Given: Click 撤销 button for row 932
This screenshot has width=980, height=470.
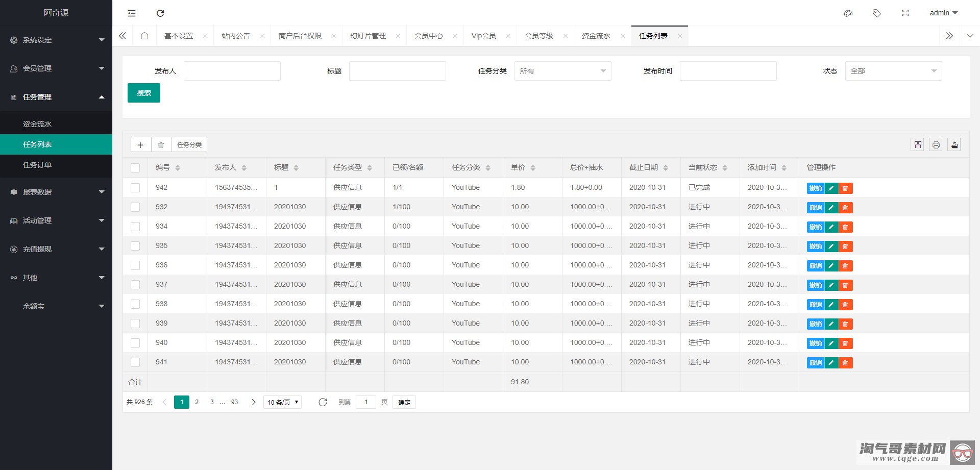Looking at the screenshot, I should [816, 208].
